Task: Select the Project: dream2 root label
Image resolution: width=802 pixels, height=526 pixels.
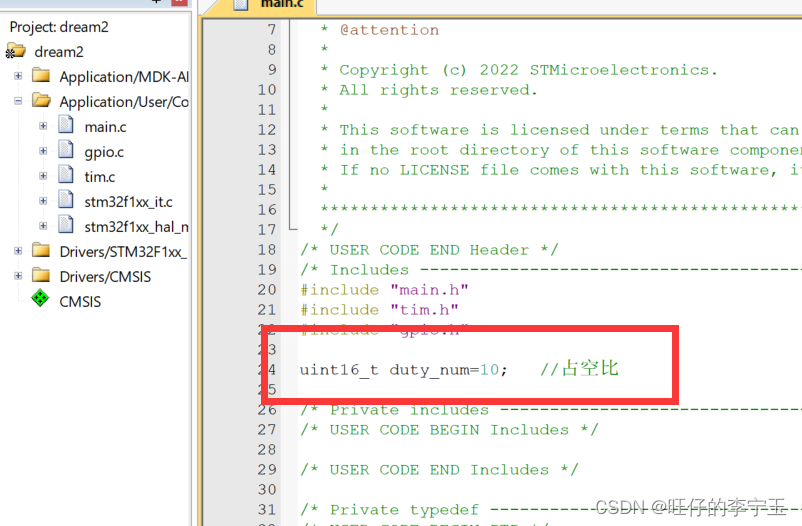Action: pos(59,27)
